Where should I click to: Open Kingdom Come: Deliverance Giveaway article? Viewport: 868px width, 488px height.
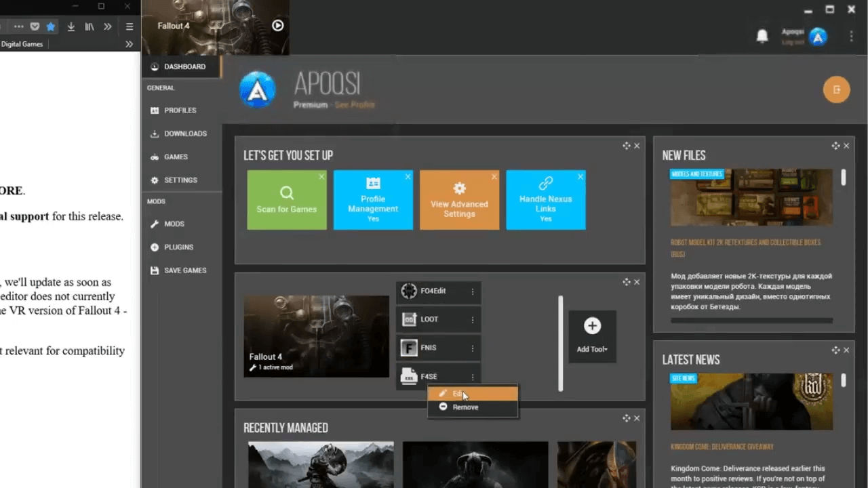coord(722,447)
